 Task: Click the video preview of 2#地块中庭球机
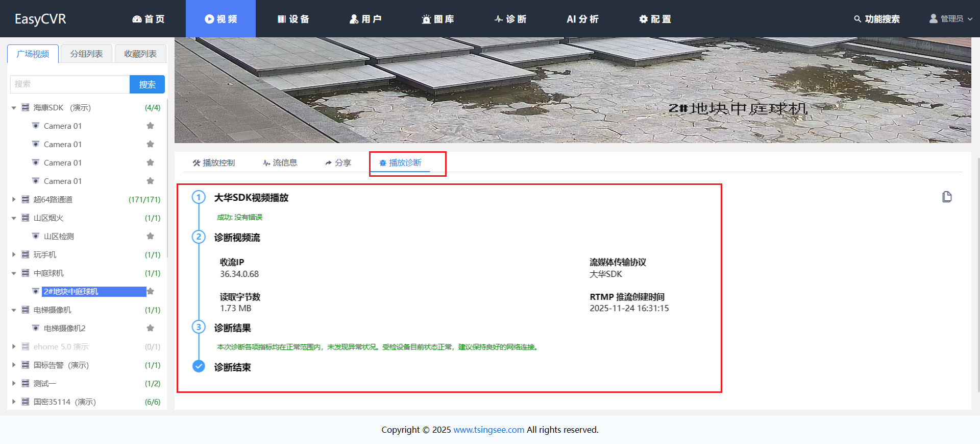point(573,90)
